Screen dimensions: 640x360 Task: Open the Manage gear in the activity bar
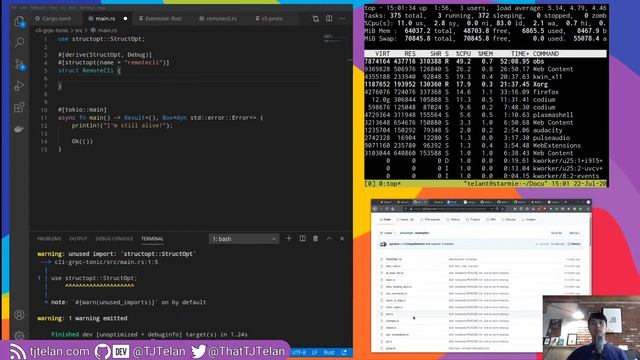(19, 335)
